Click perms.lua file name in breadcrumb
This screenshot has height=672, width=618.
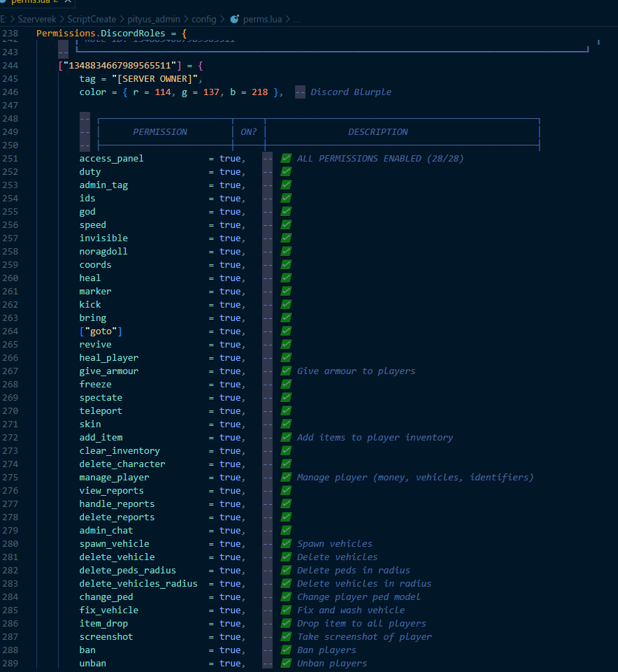(x=264, y=19)
